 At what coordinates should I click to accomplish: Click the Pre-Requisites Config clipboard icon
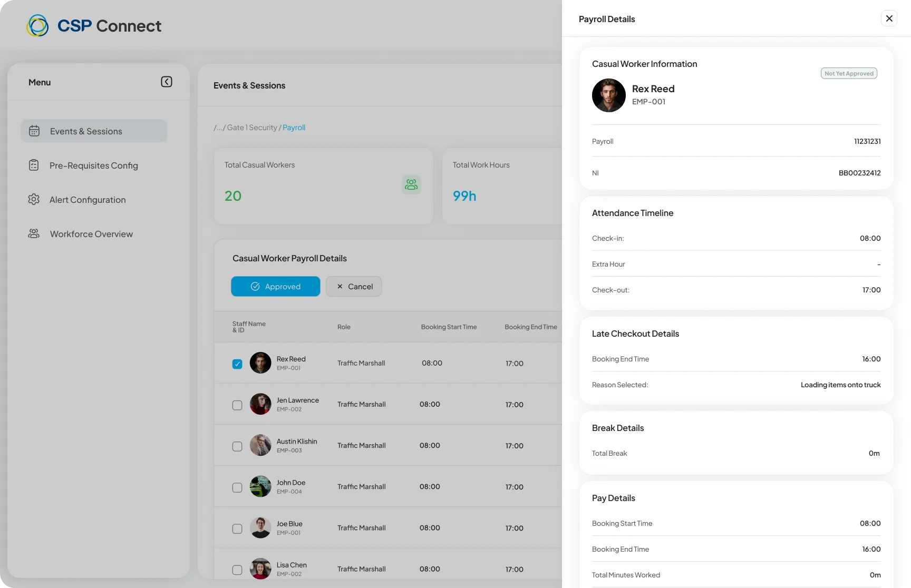[x=34, y=165]
